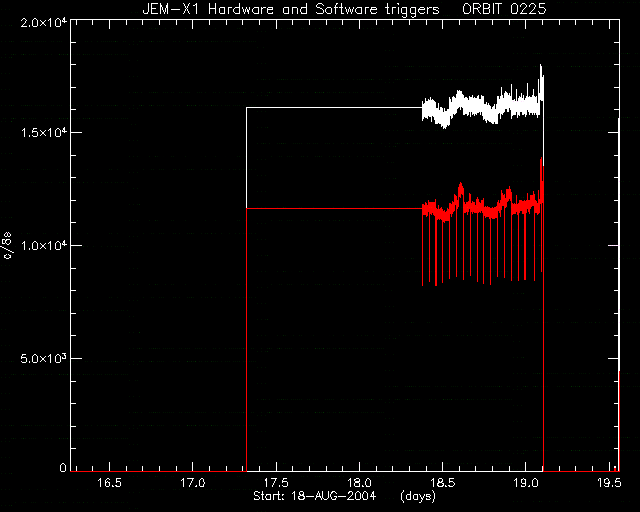Click the Start: 18-AUG-2004 label

point(314,496)
